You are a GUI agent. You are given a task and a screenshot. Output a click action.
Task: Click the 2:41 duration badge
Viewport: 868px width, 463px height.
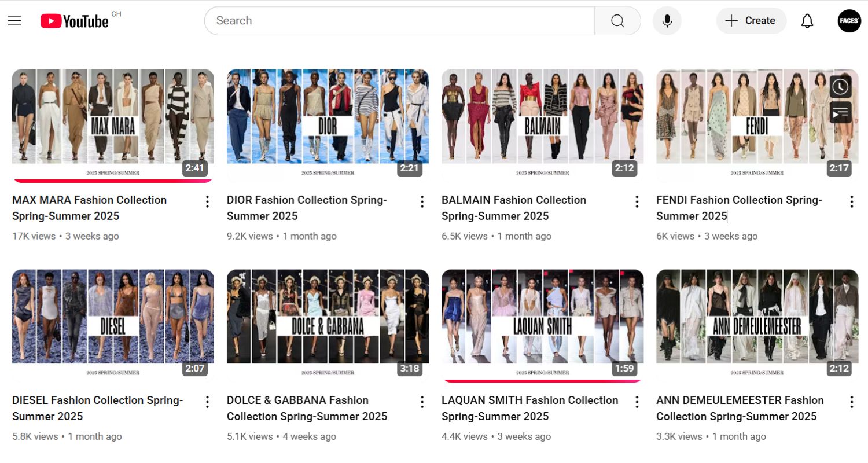195,168
